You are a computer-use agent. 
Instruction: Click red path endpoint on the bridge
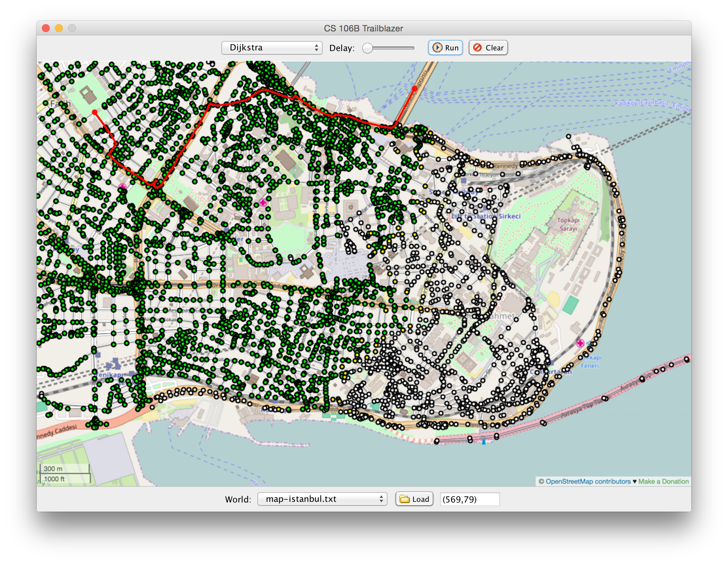point(414,89)
